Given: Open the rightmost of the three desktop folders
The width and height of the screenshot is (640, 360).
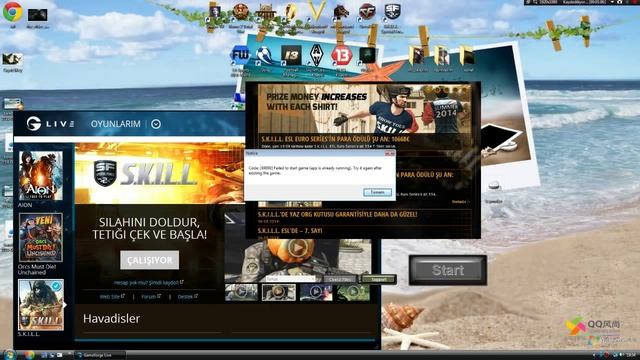Looking at the screenshot, I should pyautogui.click(x=467, y=56).
